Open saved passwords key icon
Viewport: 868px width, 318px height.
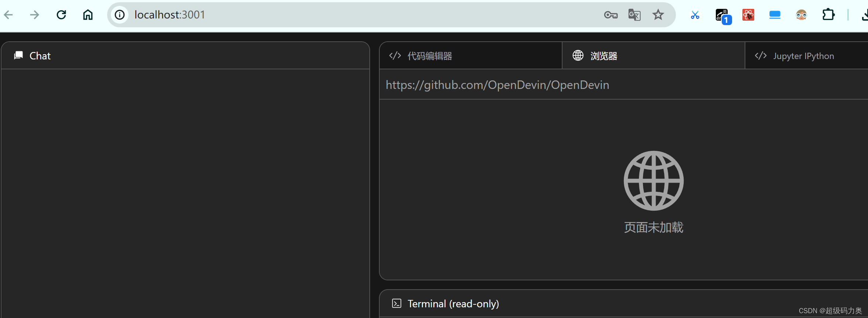[611, 15]
